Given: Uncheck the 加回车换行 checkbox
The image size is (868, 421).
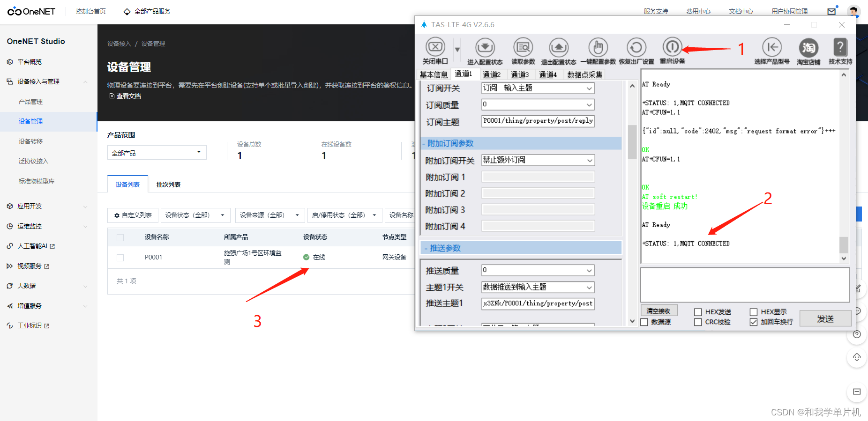Looking at the screenshot, I should 754,322.
